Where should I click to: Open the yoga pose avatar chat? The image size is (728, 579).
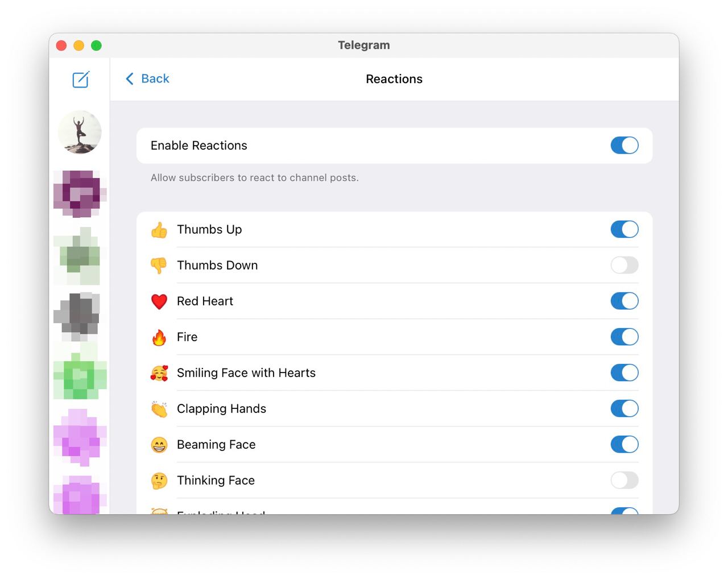tap(80, 133)
